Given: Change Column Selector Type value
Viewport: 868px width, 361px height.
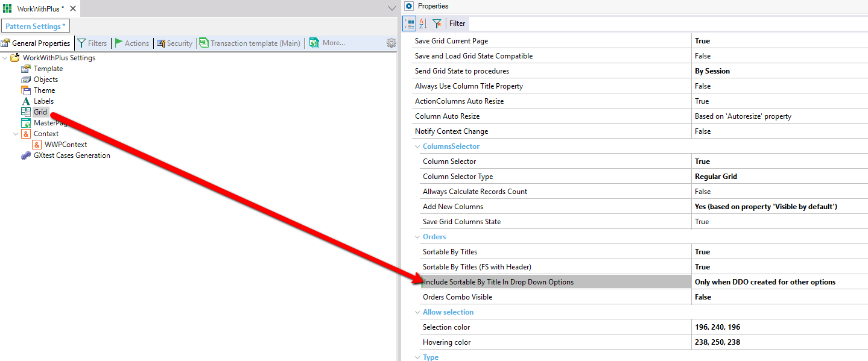Looking at the screenshot, I should point(779,177).
